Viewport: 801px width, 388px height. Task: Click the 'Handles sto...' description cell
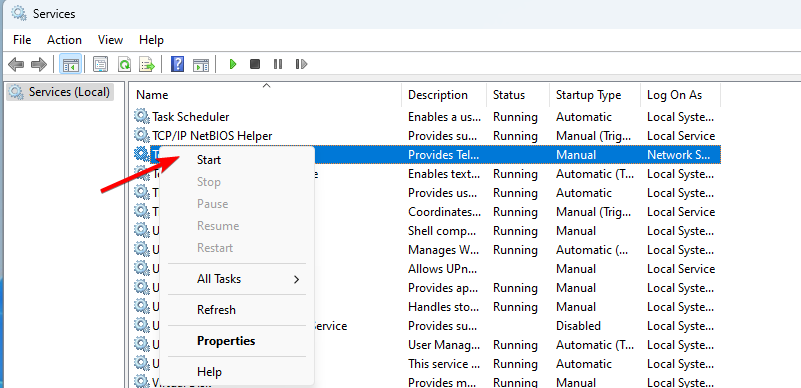click(x=444, y=307)
